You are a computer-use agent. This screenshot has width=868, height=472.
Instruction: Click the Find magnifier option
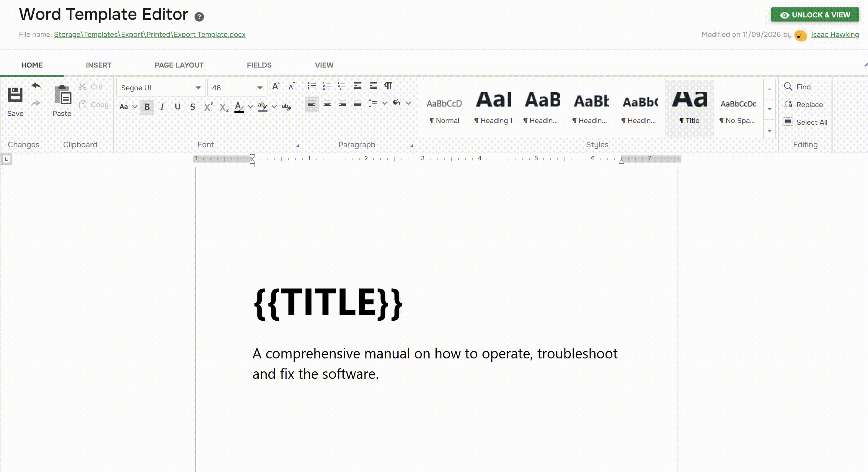pos(797,87)
